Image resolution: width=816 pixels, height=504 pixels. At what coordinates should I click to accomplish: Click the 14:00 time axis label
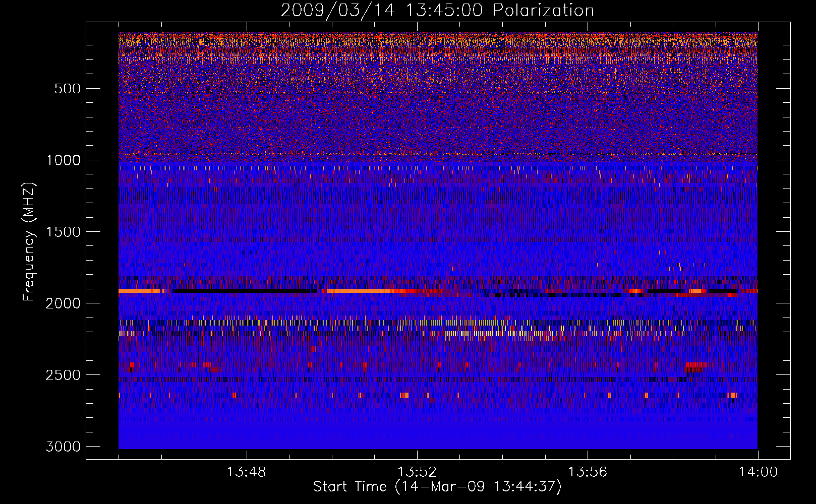758,472
